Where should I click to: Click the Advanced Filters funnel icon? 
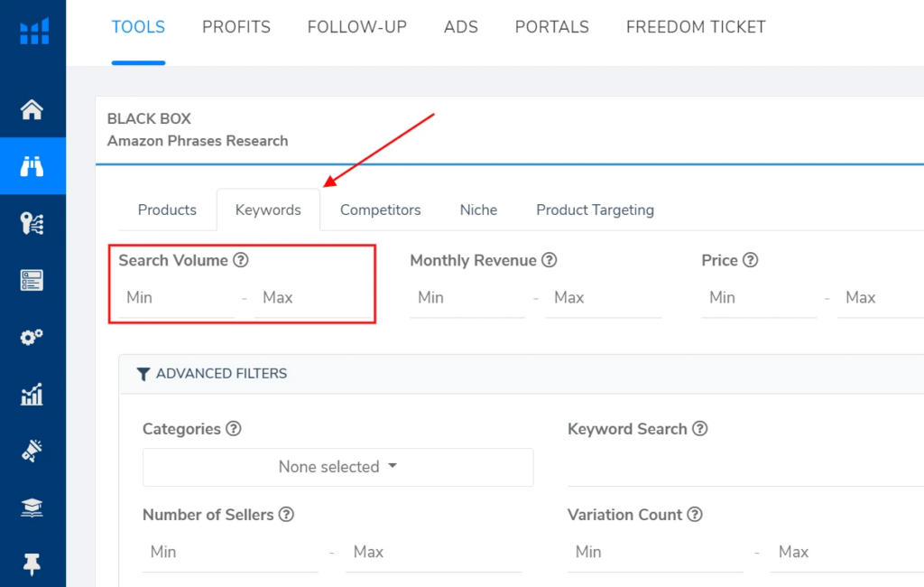click(x=143, y=374)
